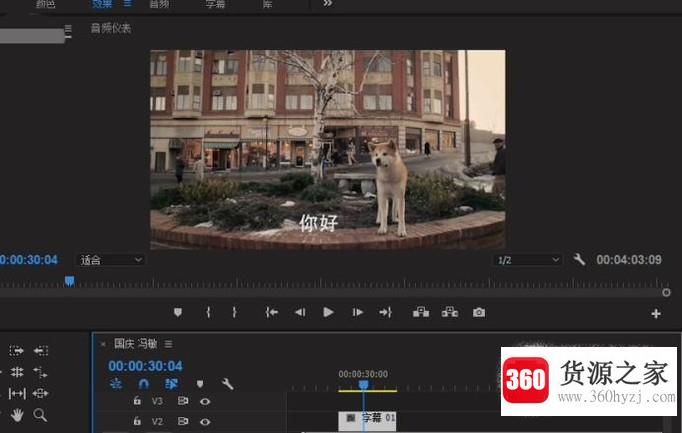Screen dimensions: 682x433
Task: Click duration text 00:04:03:09
Action: point(629,260)
